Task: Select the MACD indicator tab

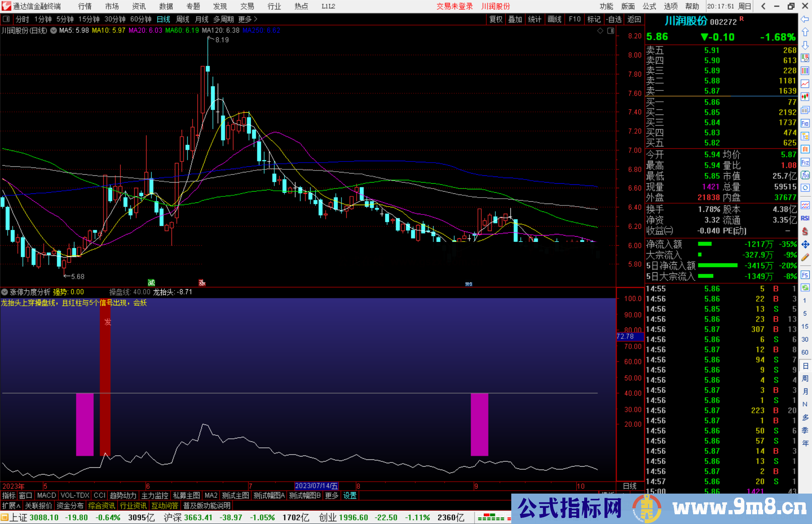Action: 46,495
